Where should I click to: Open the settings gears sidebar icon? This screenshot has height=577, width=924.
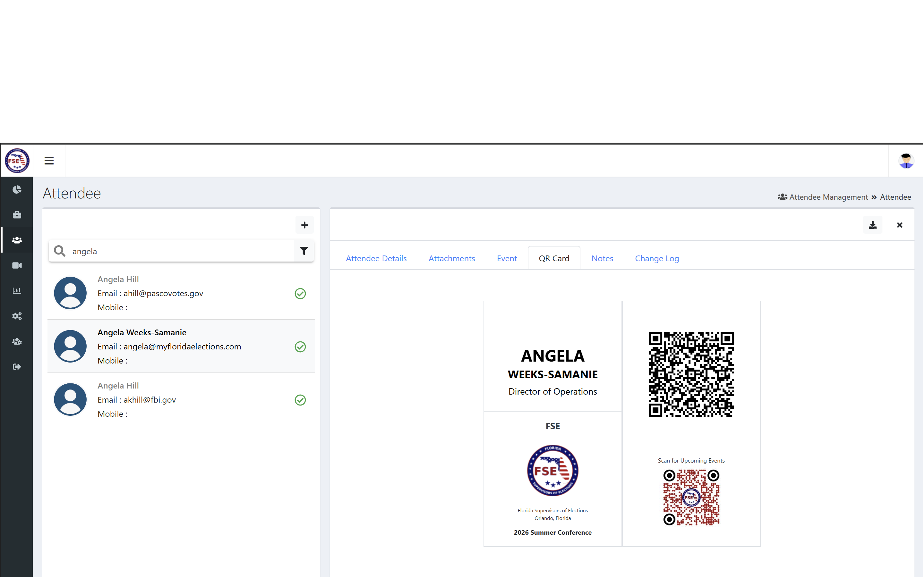click(x=17, y=316)
